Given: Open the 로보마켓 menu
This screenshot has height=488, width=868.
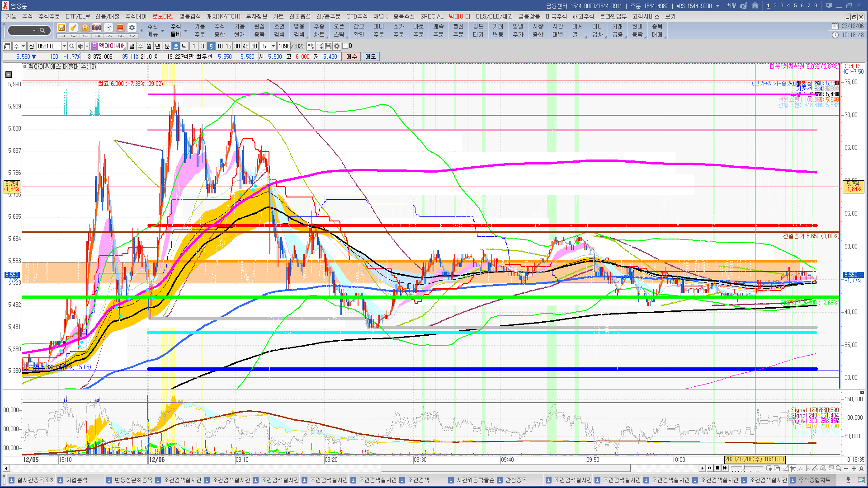Looking at the screenshot, I should click(163, 16).
